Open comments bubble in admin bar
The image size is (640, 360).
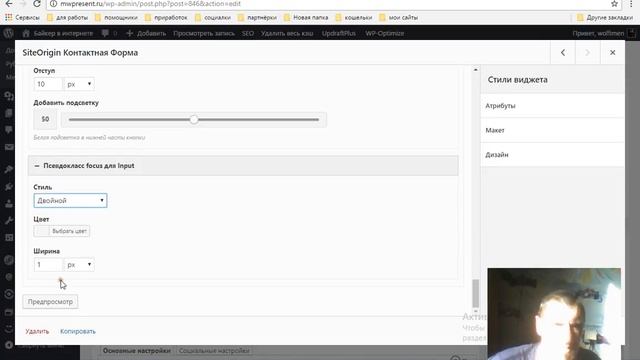pos(109,33)
